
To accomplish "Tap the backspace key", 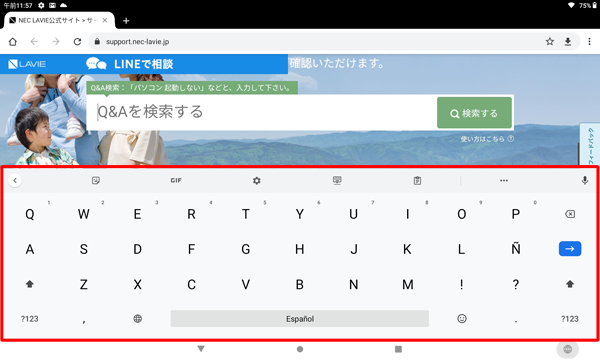I will (570, 214).
